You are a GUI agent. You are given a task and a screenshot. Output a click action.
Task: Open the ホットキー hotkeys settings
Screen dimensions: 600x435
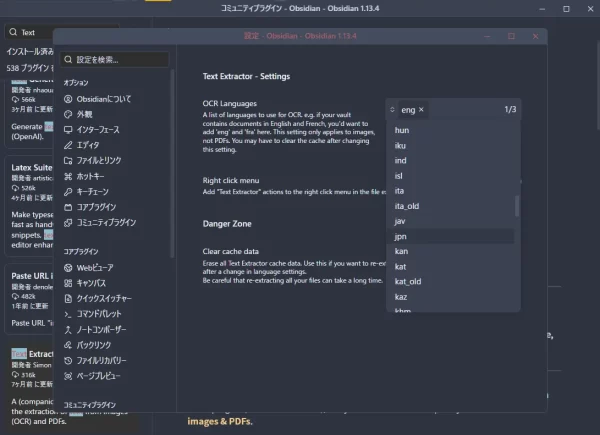[x=84, y=176]
